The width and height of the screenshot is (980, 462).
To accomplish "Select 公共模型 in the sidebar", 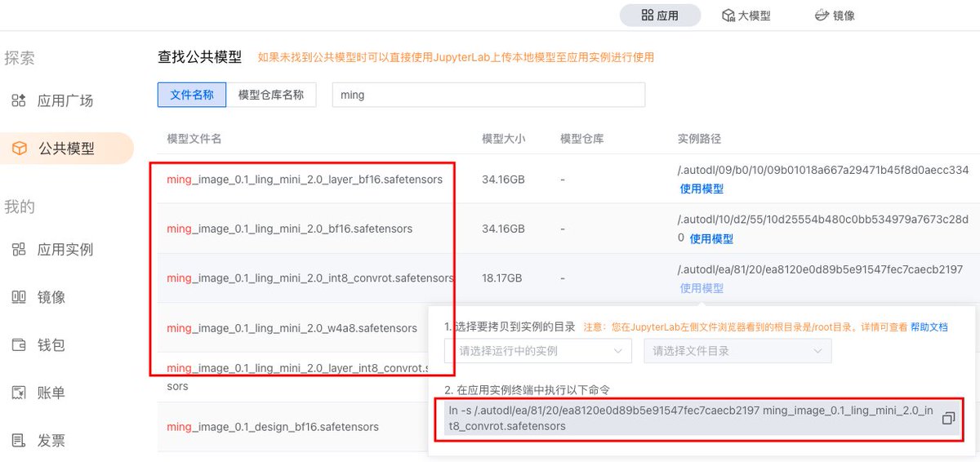I will (66, 149).
